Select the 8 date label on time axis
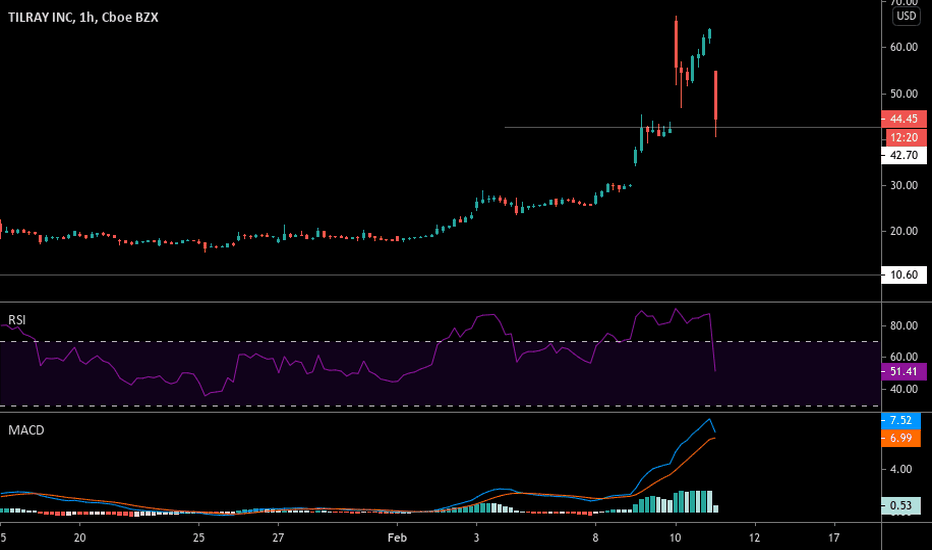Viewport: 932px width, 550px height. click(x=596, y=538)
